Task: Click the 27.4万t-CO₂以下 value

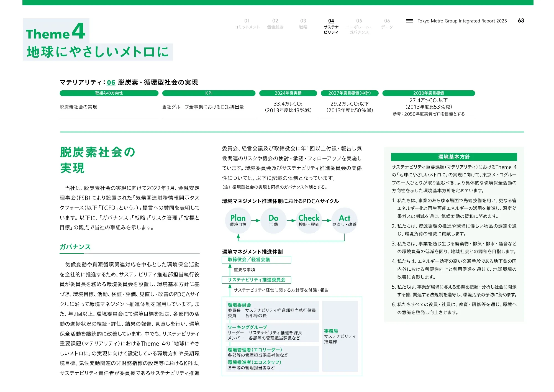Action: [429, 100]
